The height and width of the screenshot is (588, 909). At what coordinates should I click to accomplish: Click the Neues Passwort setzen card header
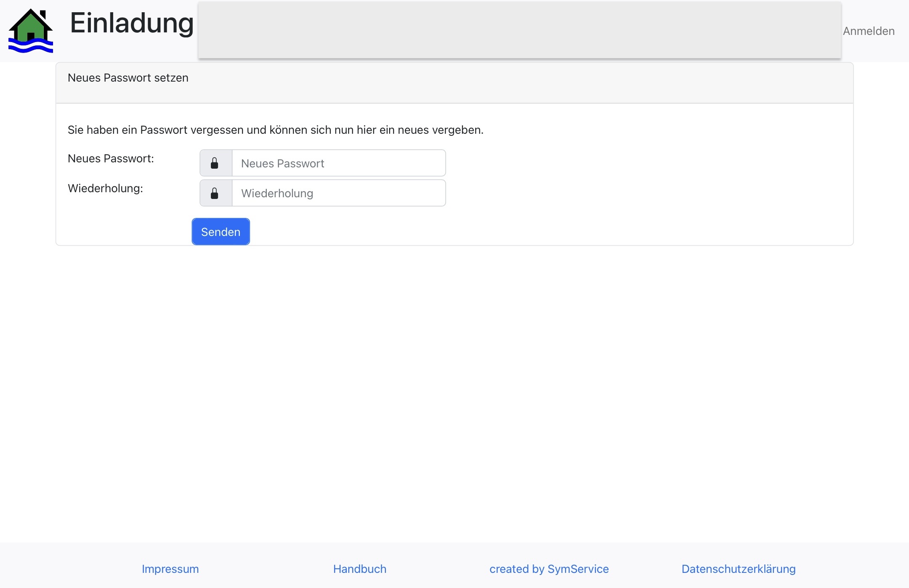point(128,78)
